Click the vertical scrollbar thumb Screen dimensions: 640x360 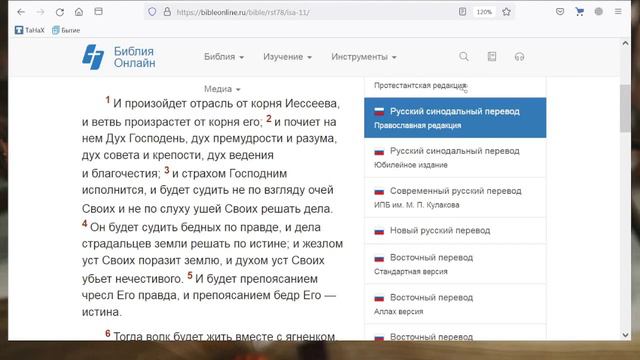point(625,108)
